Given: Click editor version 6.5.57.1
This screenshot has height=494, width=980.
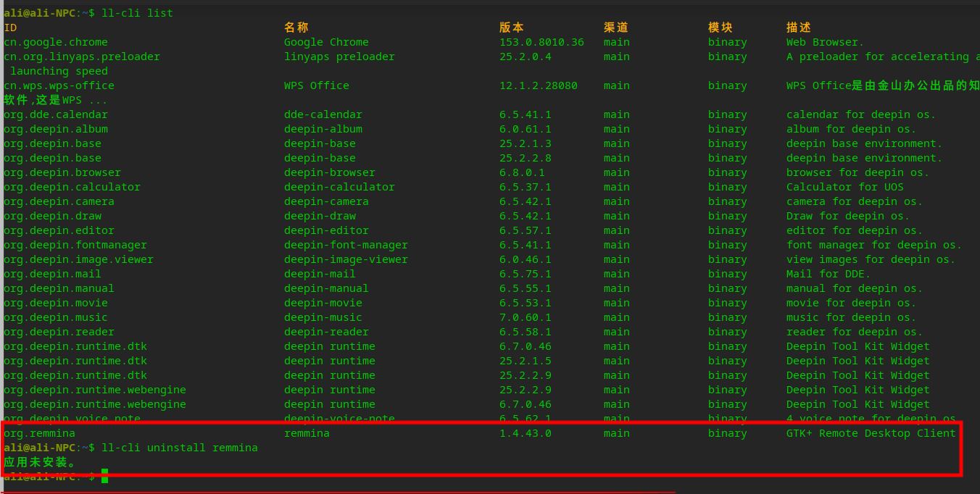Looking at the screenshot, I should coord(525,230).
